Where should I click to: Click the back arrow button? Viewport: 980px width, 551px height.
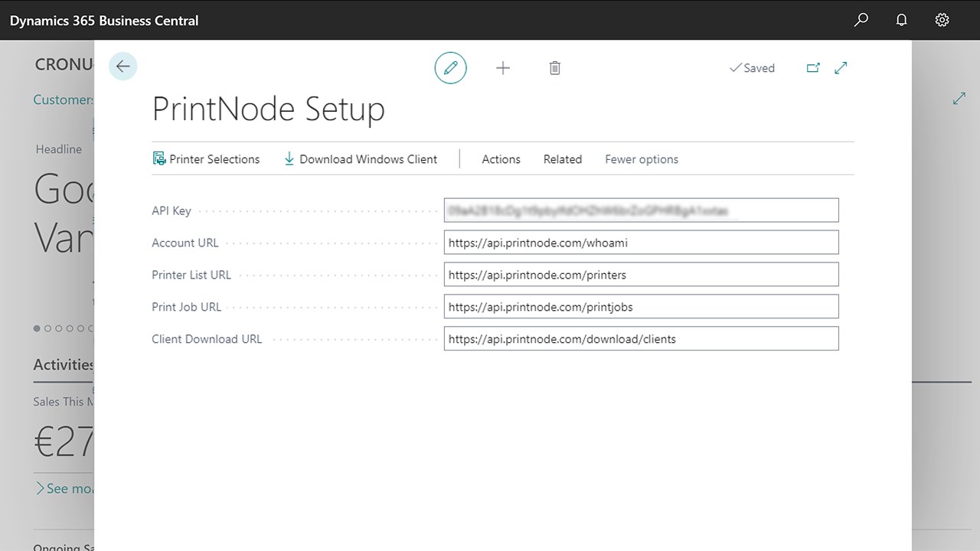pos(122,67)
